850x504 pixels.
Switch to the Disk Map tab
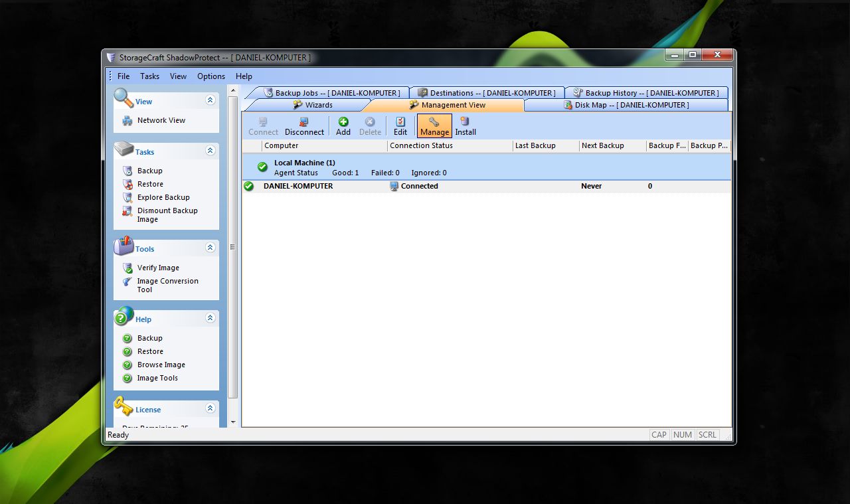(x=626, y=105)
